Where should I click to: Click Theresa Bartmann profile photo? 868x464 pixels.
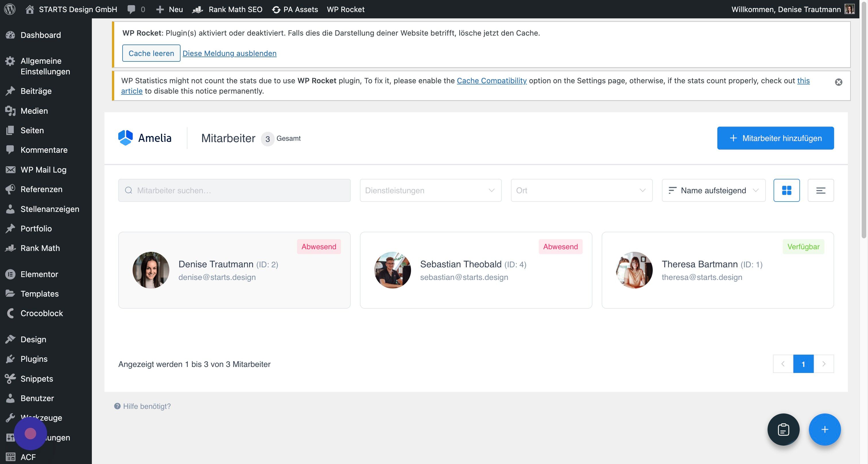tap(634, 270)
